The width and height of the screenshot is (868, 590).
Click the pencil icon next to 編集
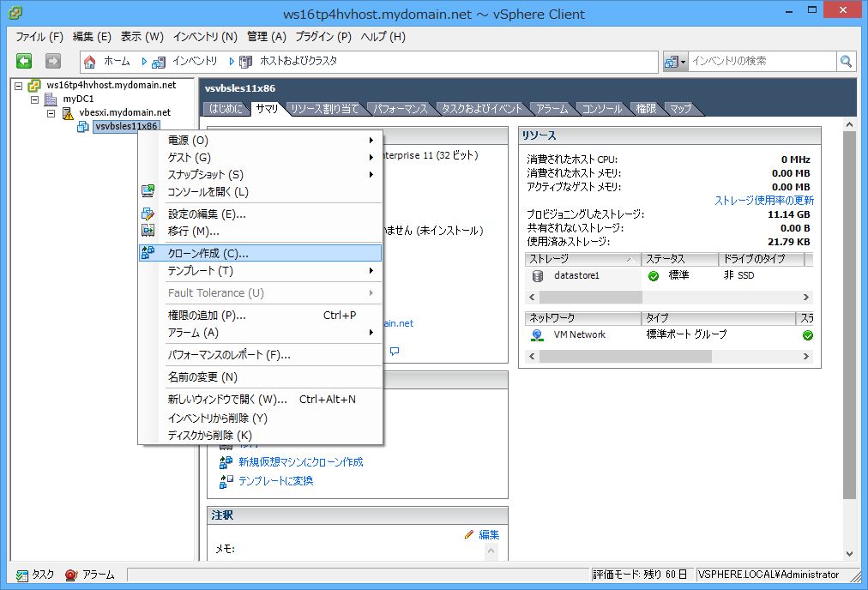click(469, 534)
